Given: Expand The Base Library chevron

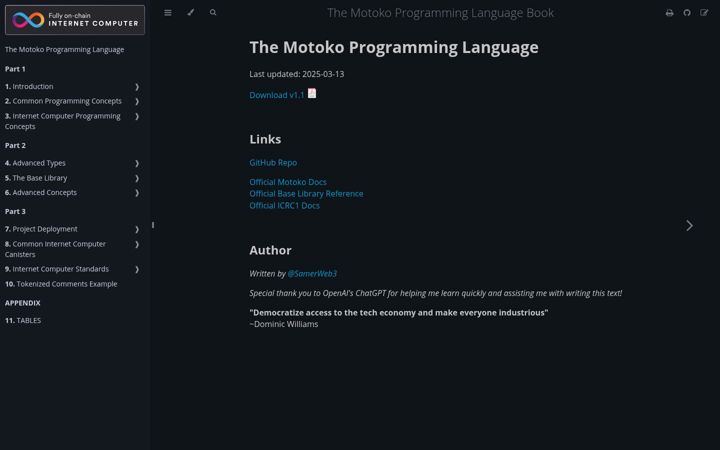Looking at the screenshot, I should click(x=137, y=178).
